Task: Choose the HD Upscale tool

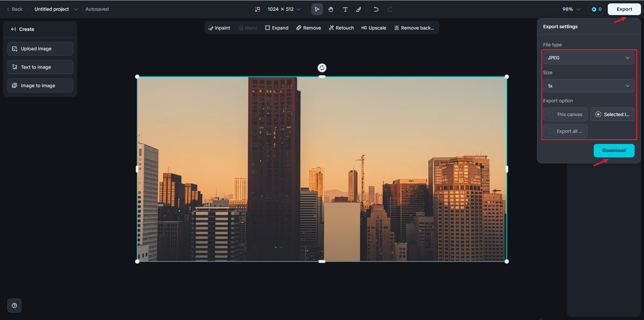Action: 374,28
